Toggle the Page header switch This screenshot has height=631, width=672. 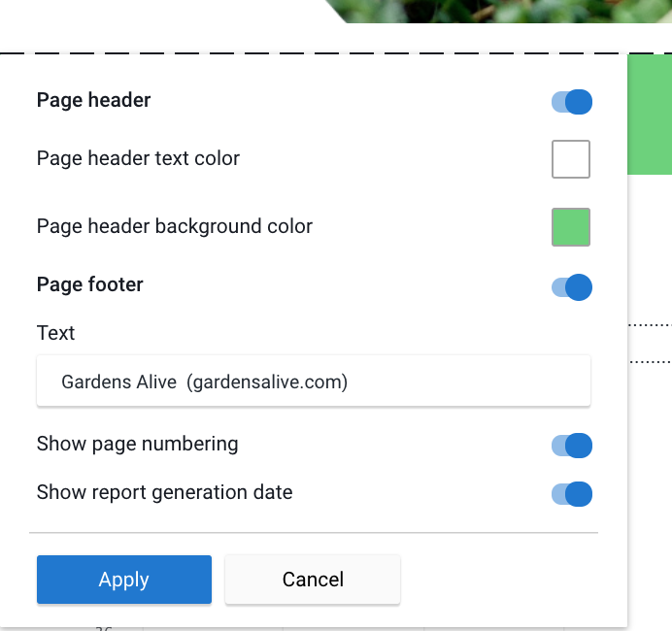[x=572, y=102]
